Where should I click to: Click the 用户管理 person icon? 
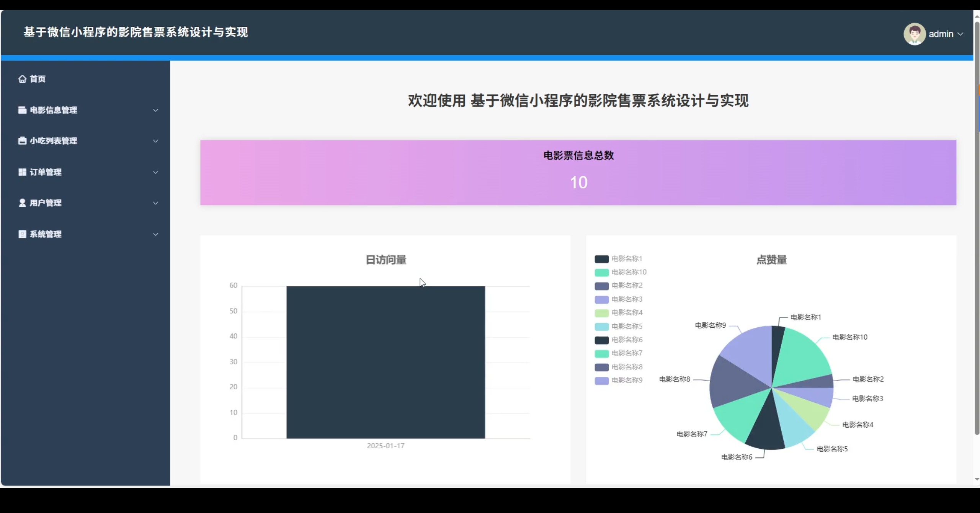pos(22,203)
